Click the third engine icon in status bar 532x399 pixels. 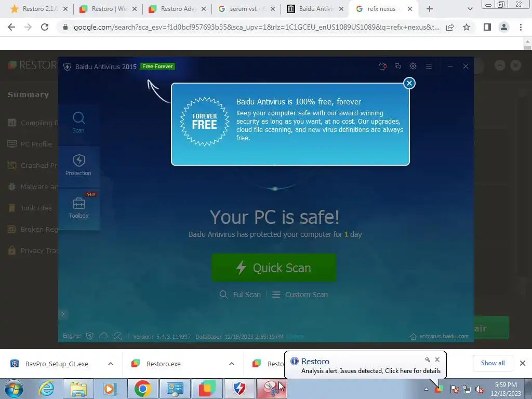point(118,336)
